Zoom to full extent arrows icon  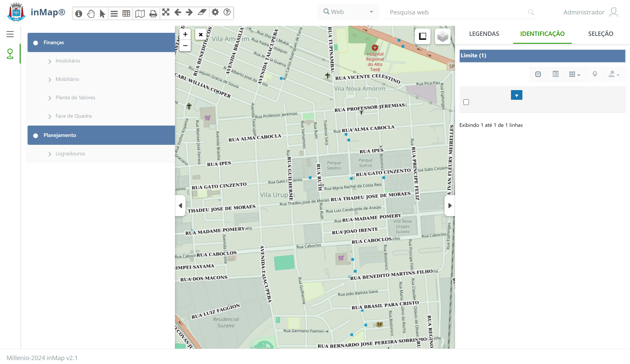(166, 12)
